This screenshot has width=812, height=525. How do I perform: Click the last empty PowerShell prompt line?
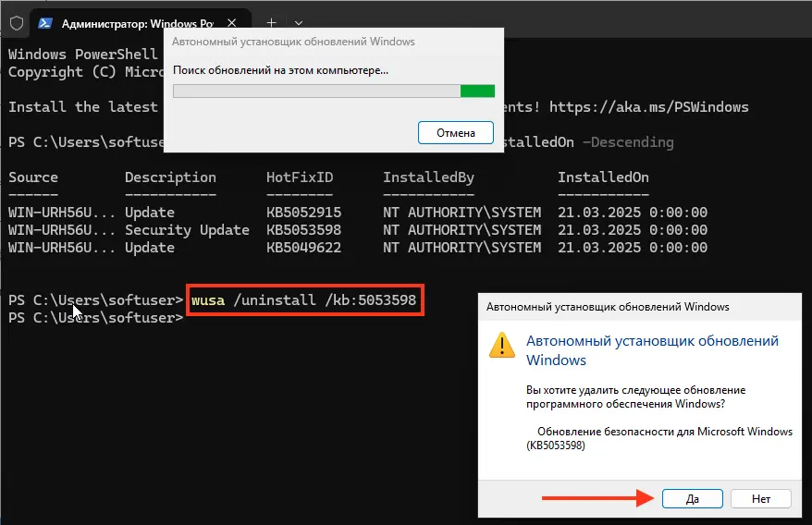tap(92, 318)
